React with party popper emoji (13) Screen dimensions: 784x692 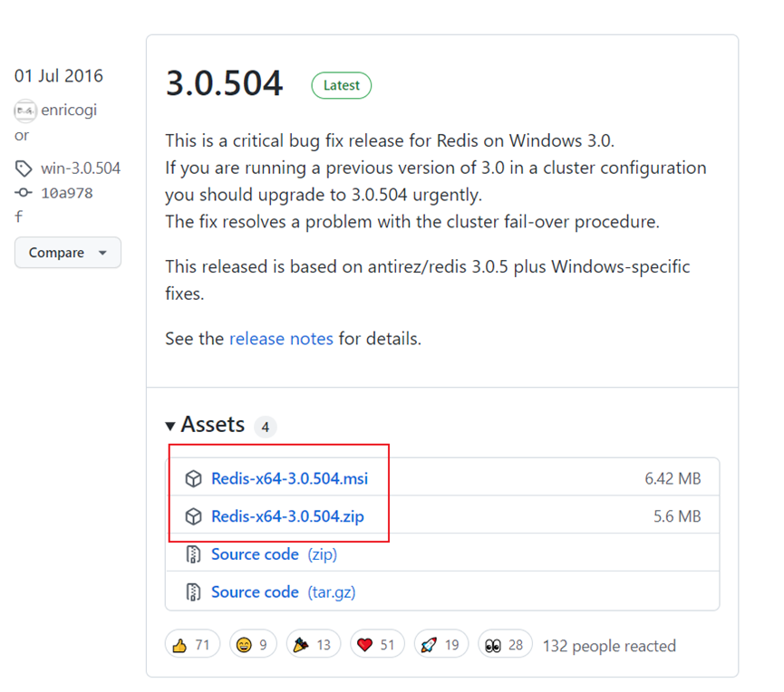click(x=313, y=645)
